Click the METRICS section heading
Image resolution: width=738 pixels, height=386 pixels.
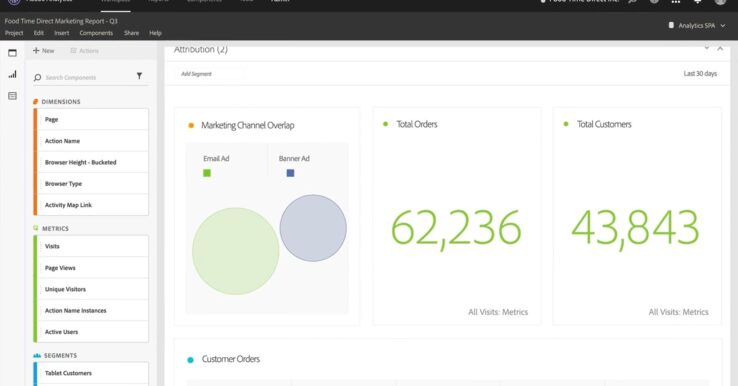(x=56, y=228)
